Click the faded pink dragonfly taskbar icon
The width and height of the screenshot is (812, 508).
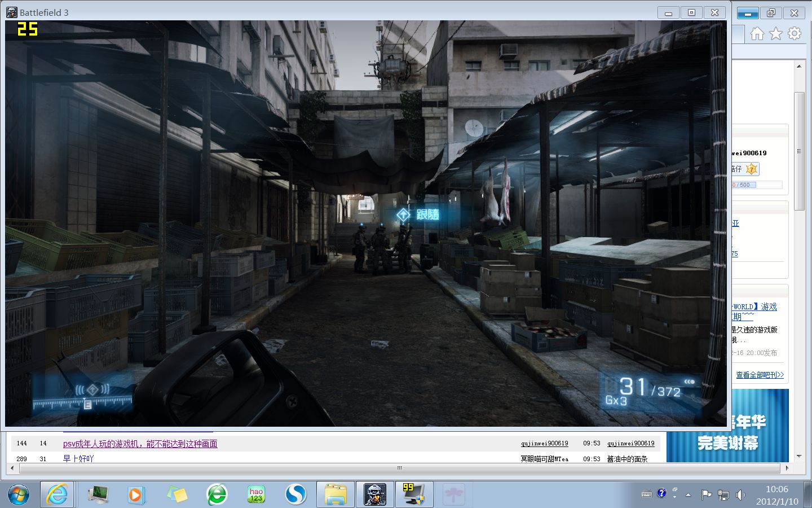tap(454, 495)
